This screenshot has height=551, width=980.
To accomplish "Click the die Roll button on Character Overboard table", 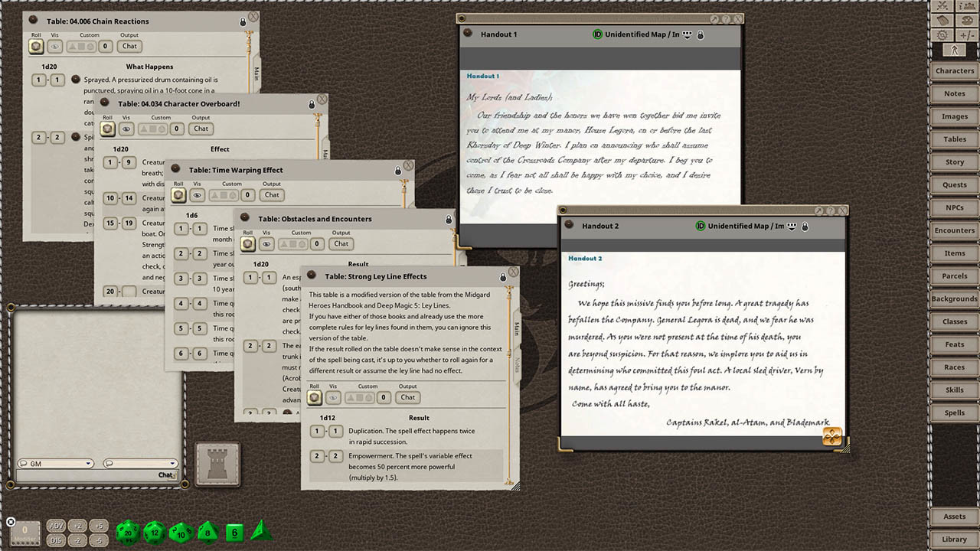I will click(107, 129).
